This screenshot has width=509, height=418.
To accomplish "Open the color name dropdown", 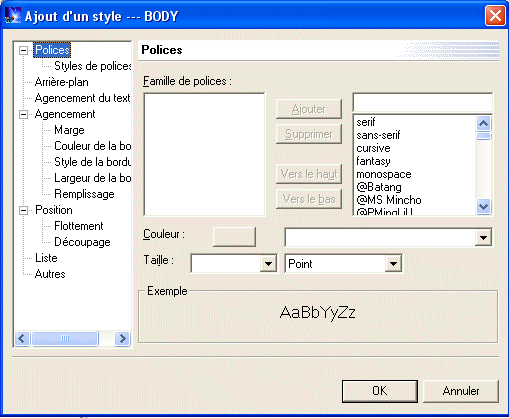I will (x=483, y=238).
